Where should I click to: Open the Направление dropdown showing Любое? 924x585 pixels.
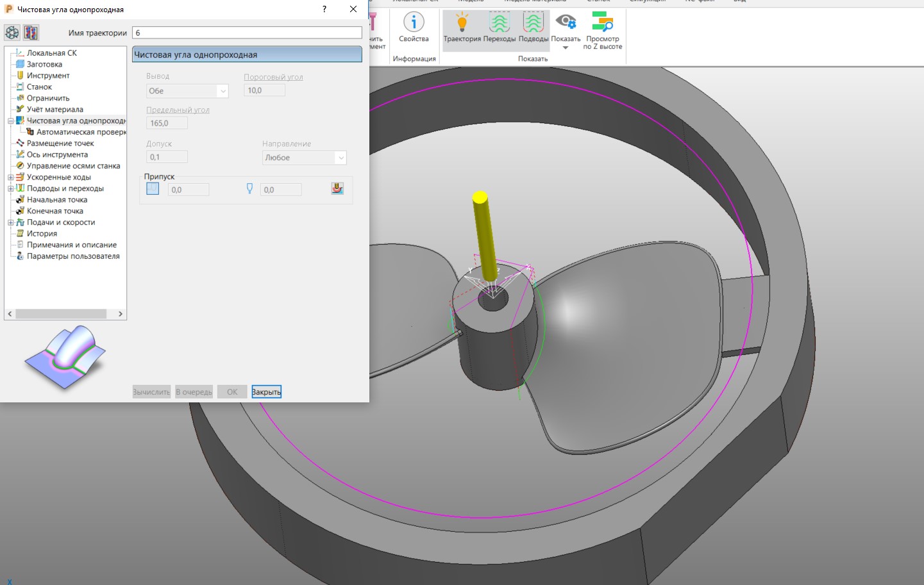[305, 158]
